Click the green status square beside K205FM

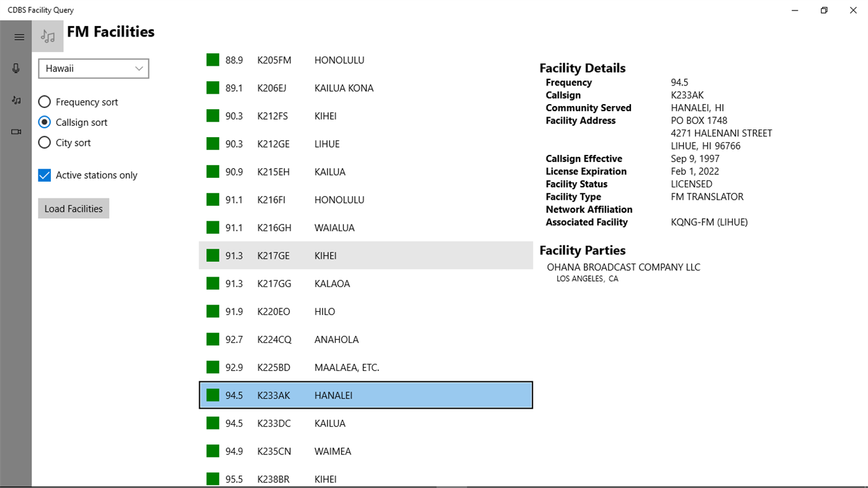(212, 60)
